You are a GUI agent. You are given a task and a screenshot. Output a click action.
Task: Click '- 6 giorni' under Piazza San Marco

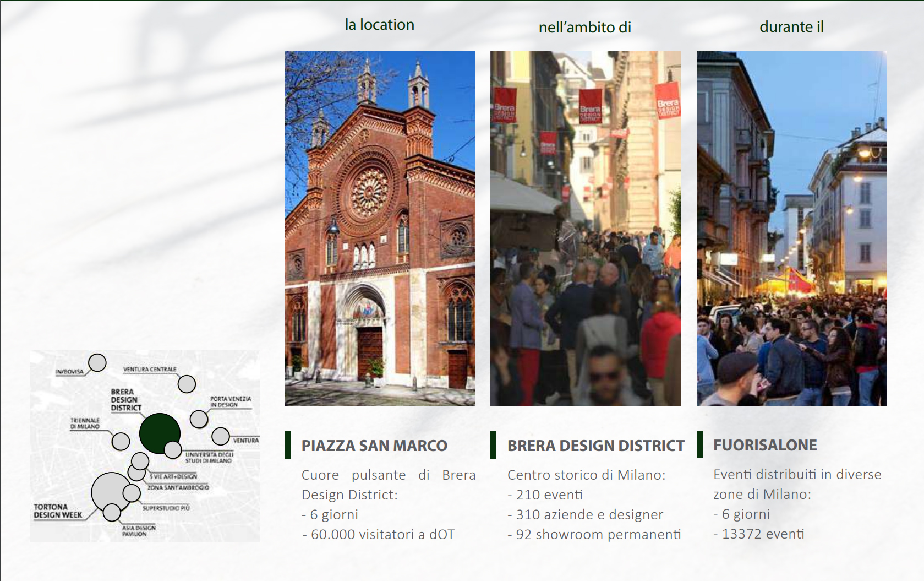point(330,514)
